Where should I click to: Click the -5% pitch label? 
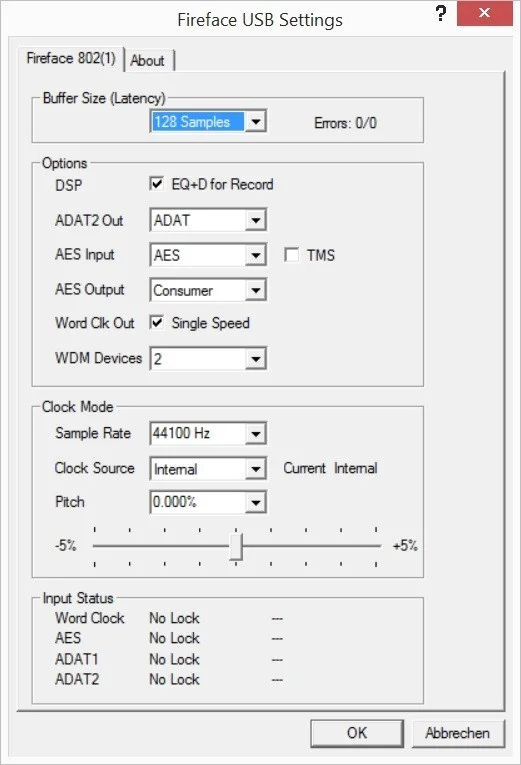(x=66, y=545)
